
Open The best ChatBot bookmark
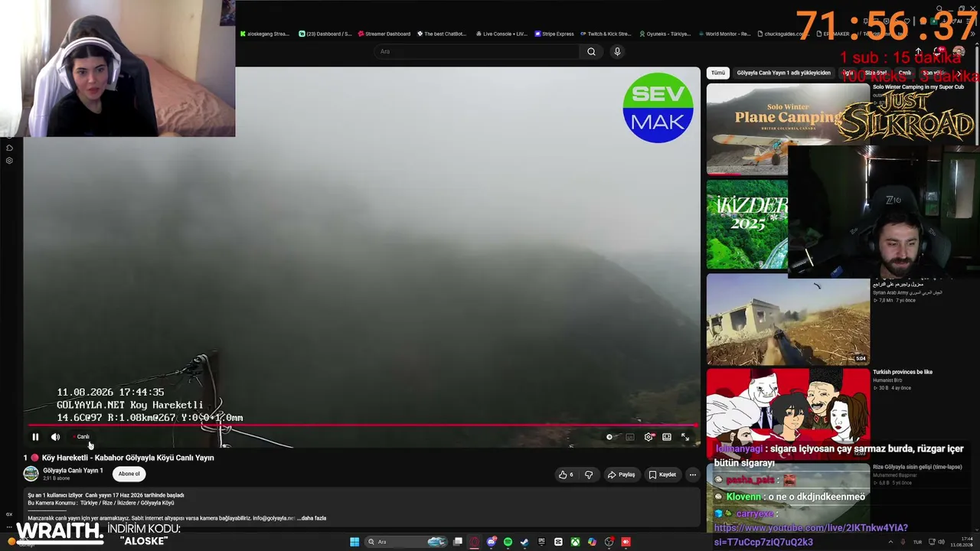[442, 34]
